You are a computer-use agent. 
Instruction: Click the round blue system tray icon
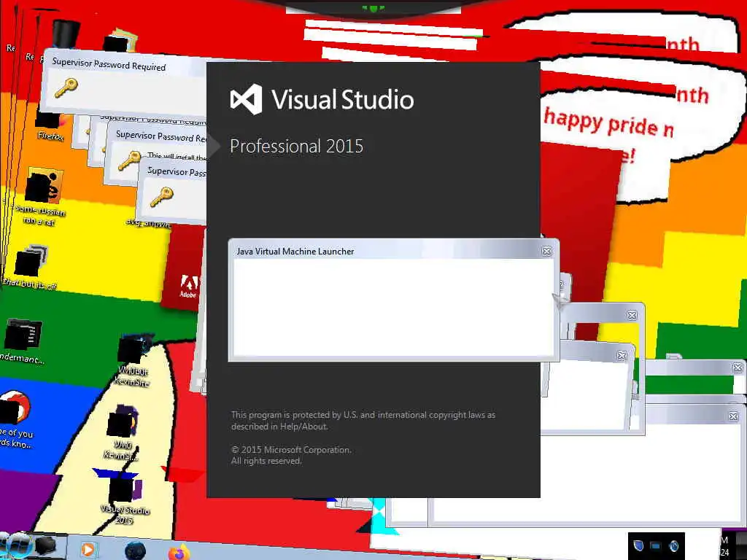pyautogui.click(x=673, y=545)
